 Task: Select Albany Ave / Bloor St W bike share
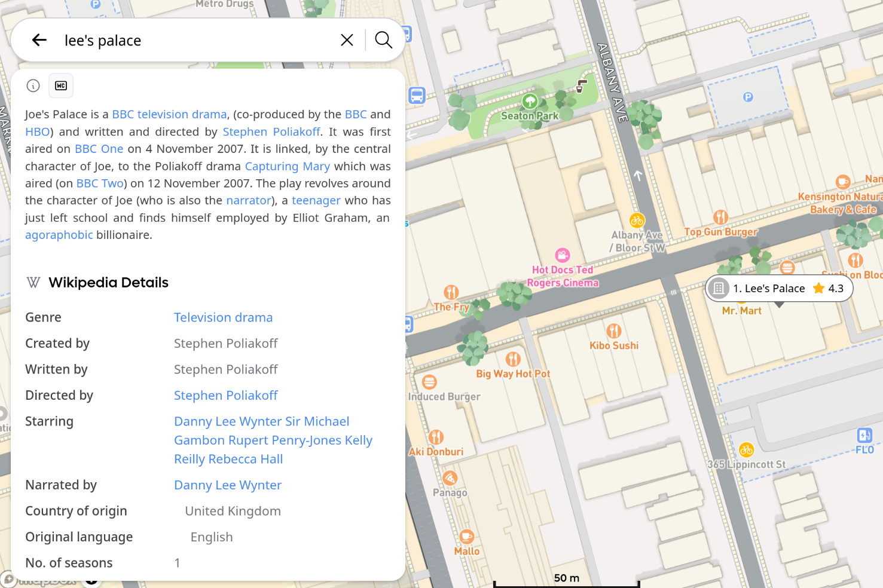click(x=637, y=220)
